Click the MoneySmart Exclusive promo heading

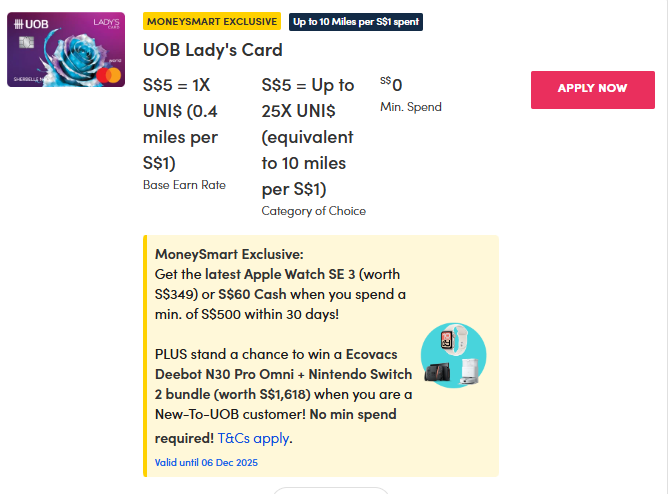(229, 254)
